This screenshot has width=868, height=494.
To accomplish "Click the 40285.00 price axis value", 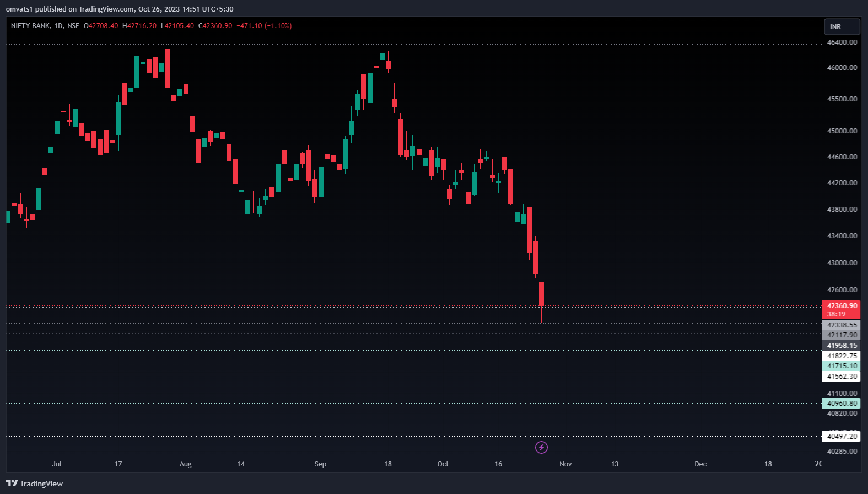I will (x=842, y=451).
